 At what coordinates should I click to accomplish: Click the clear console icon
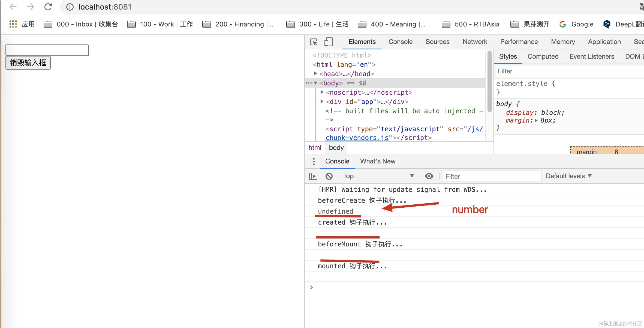(x=329, y=176)
